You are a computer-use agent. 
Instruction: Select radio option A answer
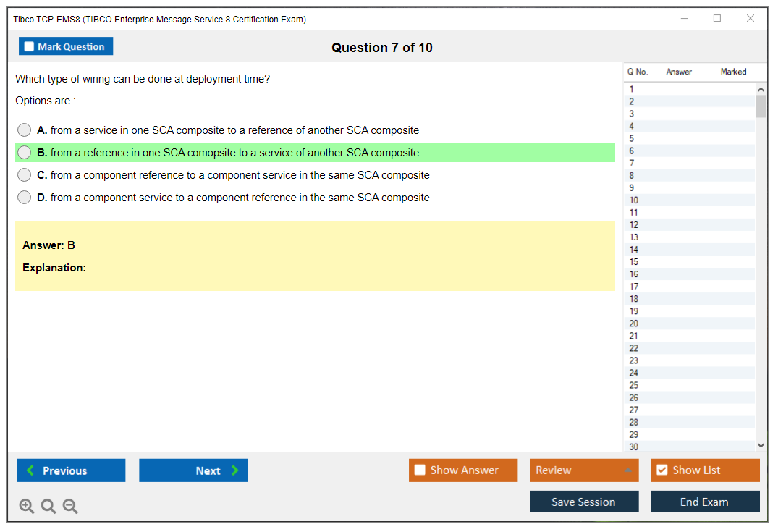[x=25, y=130]
